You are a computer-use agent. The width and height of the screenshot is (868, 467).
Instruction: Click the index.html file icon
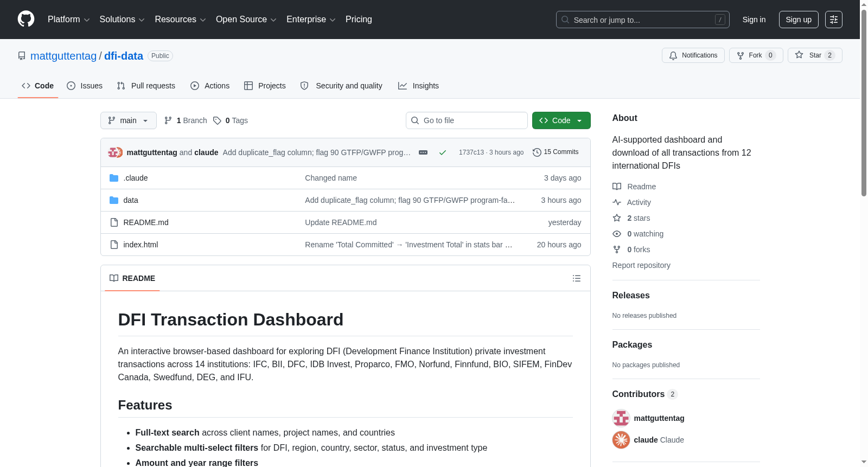[114, 245]
